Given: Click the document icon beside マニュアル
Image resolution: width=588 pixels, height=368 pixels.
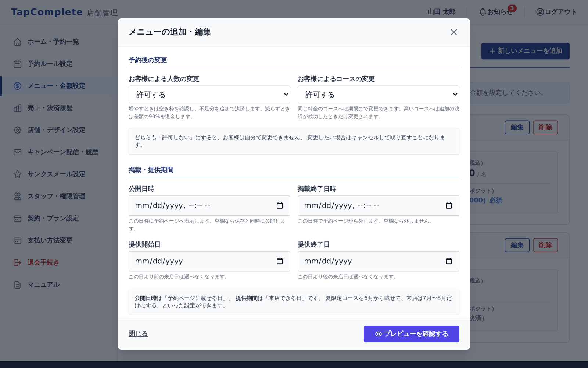Looking at the screenshot, I should [x=17, y=285].
